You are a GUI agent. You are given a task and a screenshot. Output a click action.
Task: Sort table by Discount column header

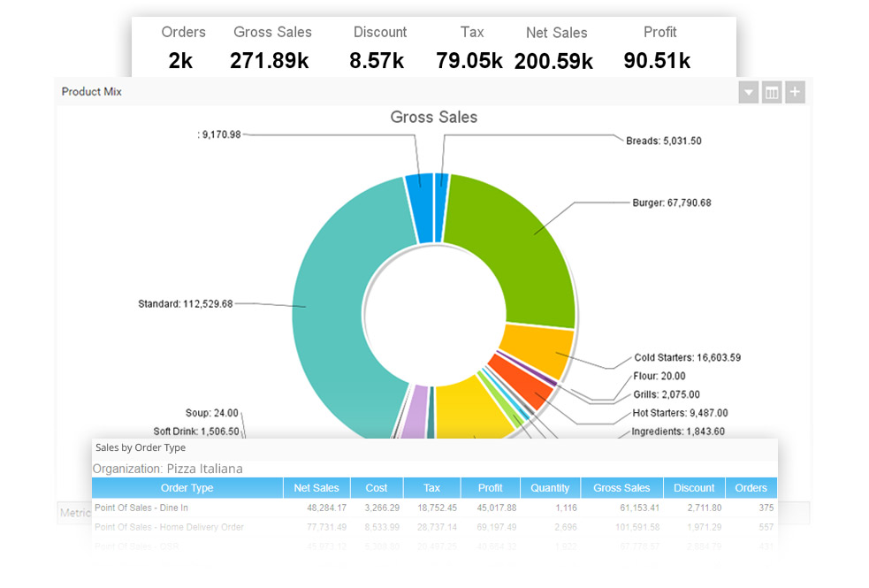point(694,488)
